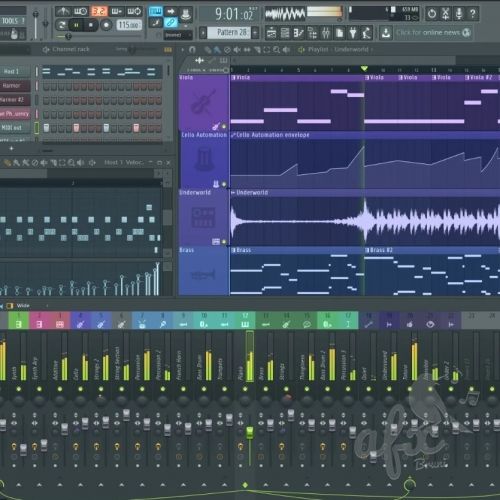
Task: Select mixer track 8 microphone icon tab
Action: 163,321
